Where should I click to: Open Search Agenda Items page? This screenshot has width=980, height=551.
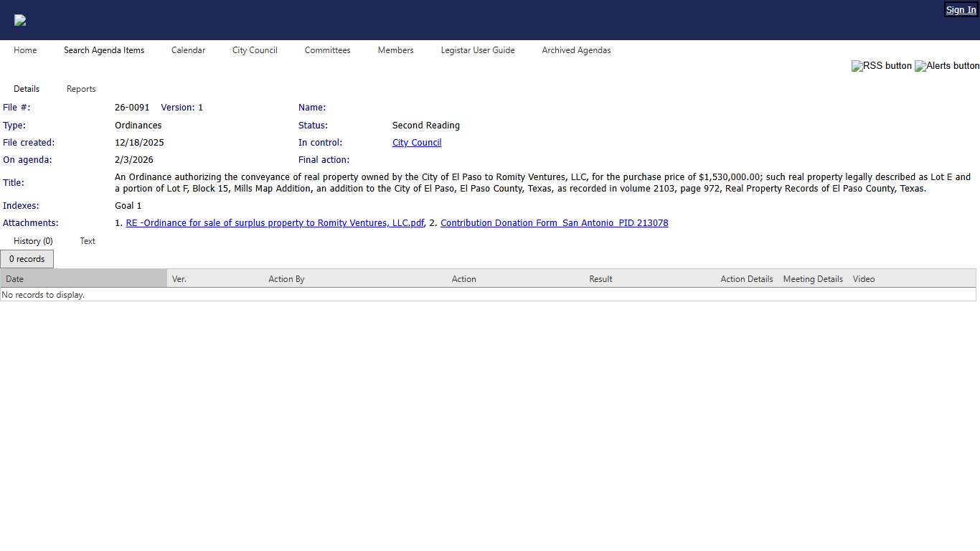[x=104, y=50]
